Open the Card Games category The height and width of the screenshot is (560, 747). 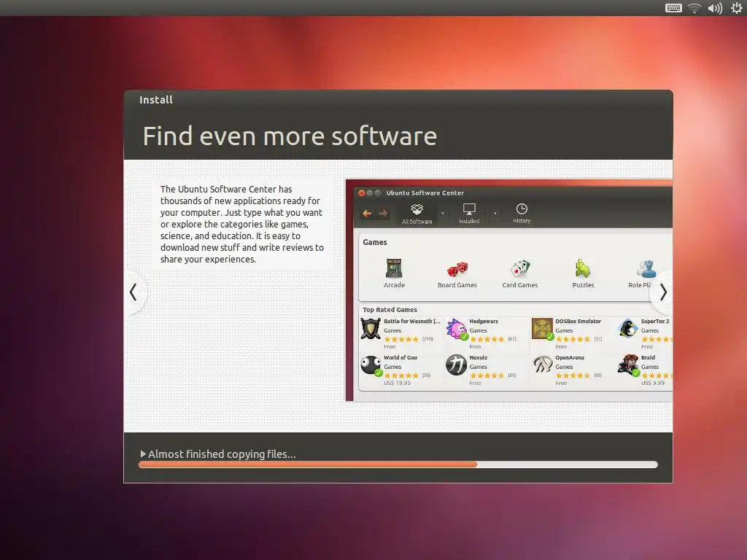pos(519,274)
